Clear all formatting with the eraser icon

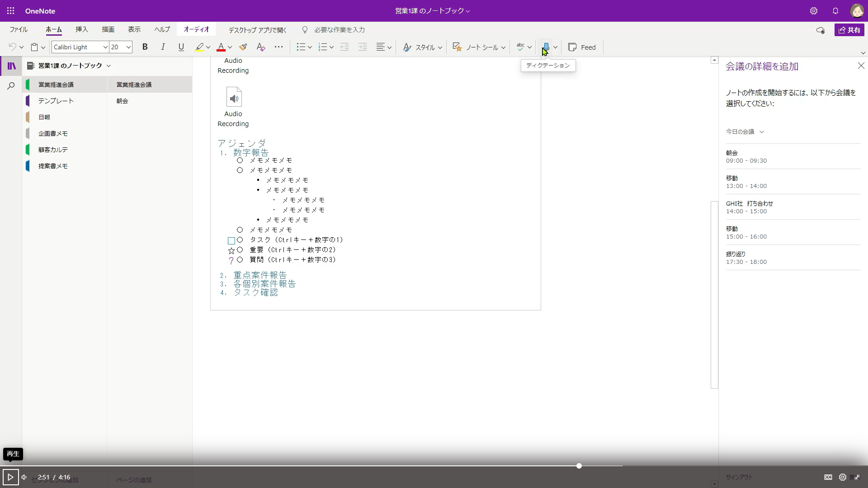coord(260,47)
